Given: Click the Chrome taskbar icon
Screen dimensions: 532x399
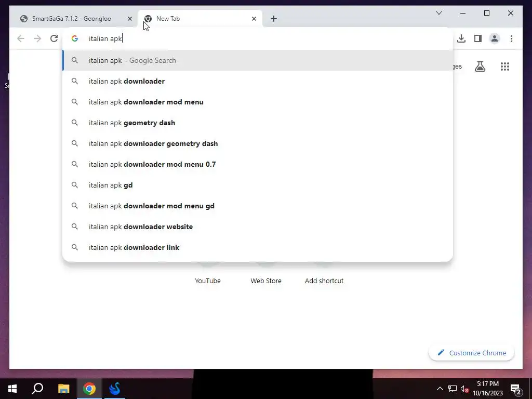Looking at the screenshot, I should (89, 389).
